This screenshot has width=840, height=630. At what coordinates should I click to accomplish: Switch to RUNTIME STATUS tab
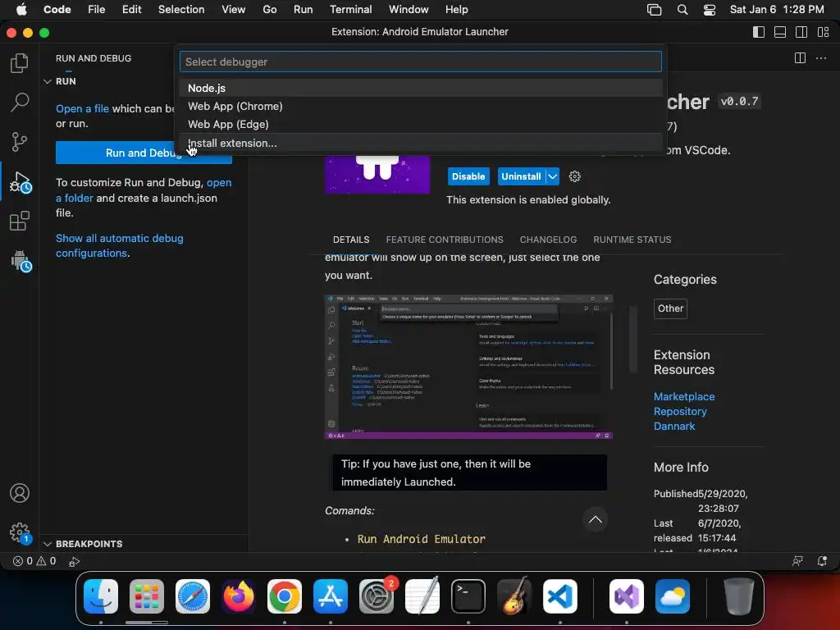click(x=632, y=240)
